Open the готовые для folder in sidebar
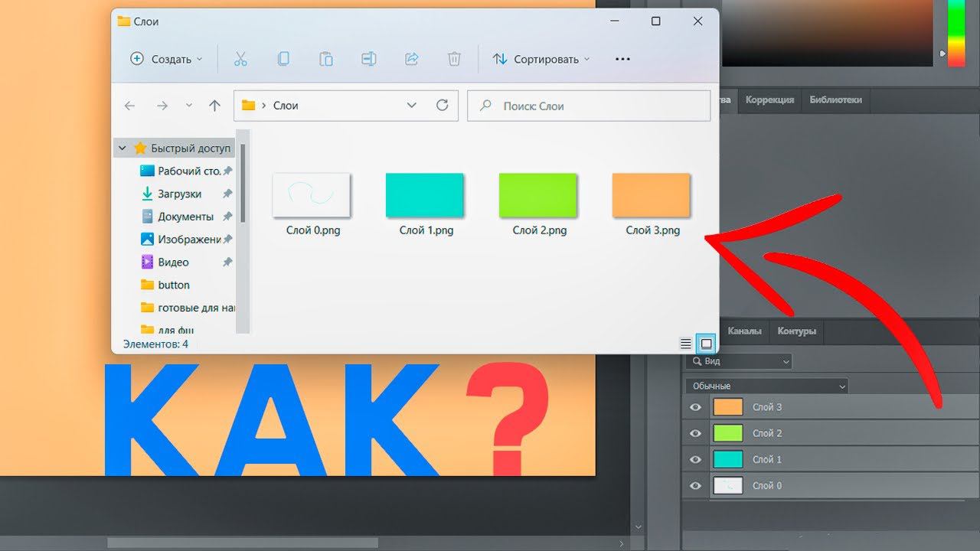 (x=188, y=308)
